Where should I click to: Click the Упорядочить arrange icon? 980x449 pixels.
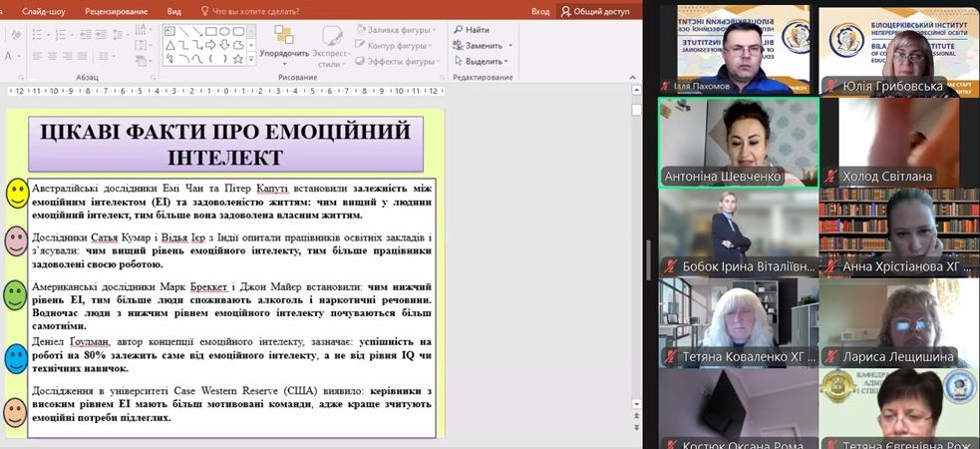pos(283,35)
